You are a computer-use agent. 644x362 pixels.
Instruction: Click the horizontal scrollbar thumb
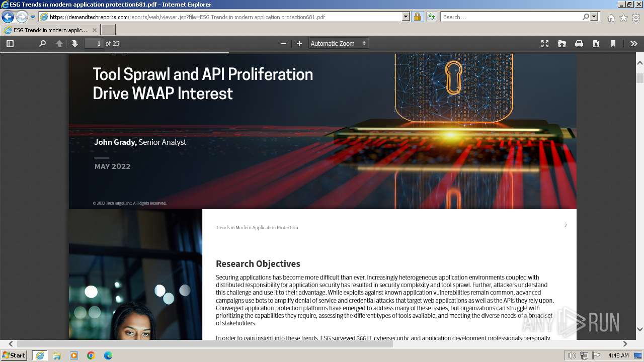205,344
